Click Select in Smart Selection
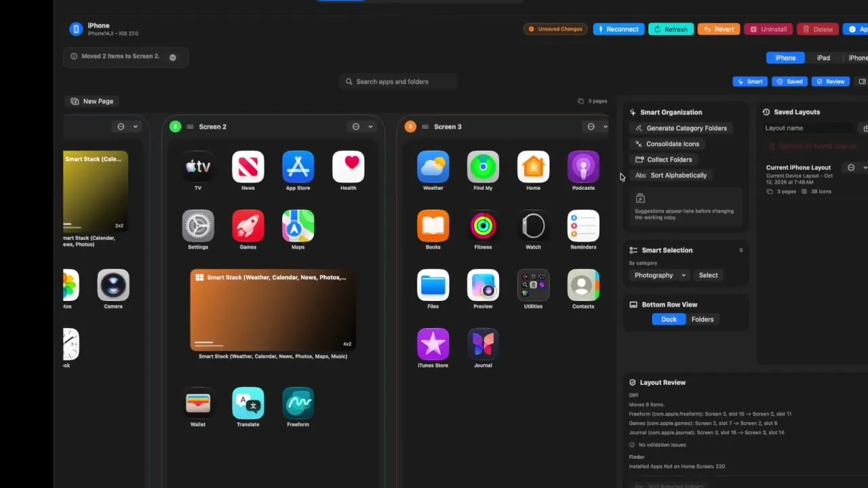This screenshot has width=868, height=488. tap(708, 275)
